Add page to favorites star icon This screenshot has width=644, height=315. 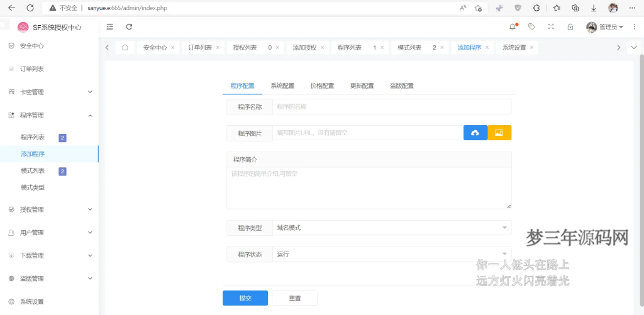(478, 8)
